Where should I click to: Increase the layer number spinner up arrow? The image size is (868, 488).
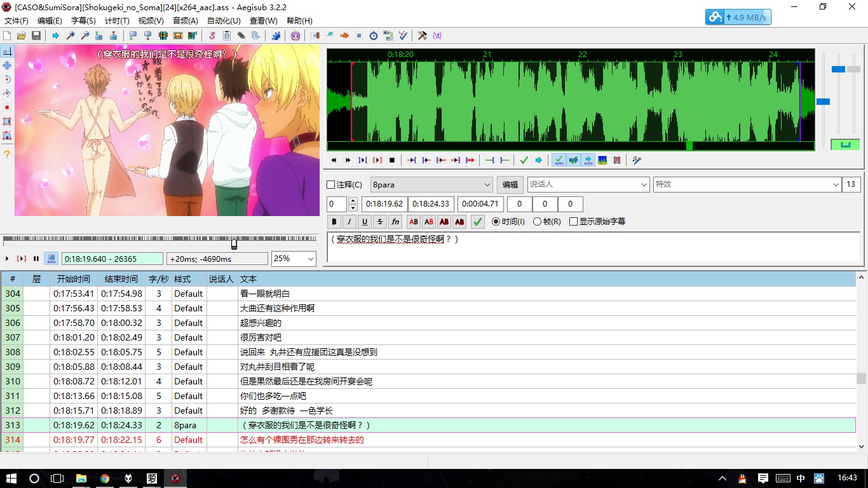(x=353, y=201)
